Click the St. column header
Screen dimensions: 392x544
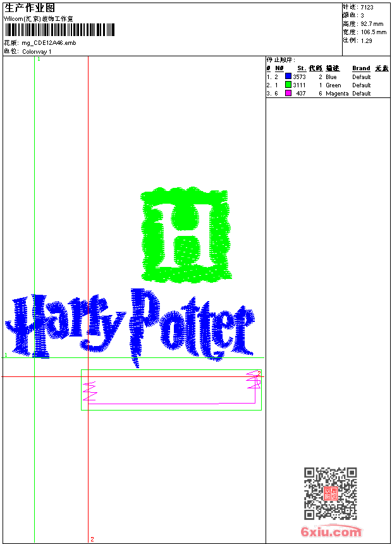[x=302, y=68]
